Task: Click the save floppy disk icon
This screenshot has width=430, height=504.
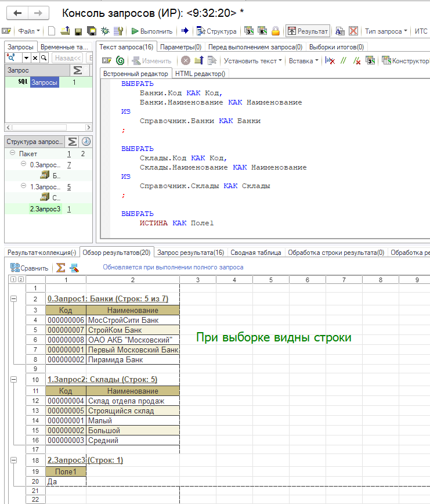Action: click(78, 31)
